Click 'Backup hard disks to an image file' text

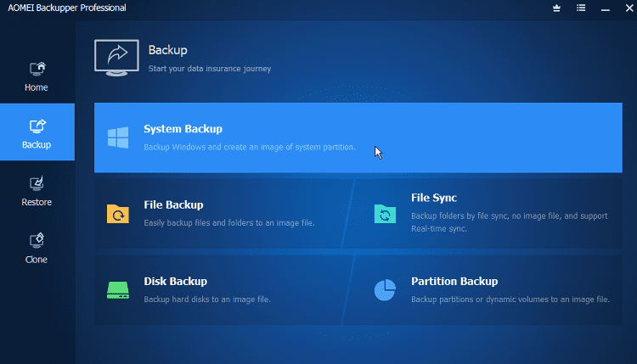(x=207, y=299)
